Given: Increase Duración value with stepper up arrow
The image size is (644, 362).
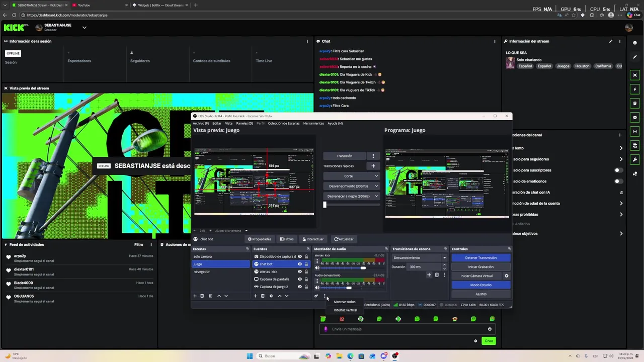Looking at the screenshot, I should click(x=444, y=265).
